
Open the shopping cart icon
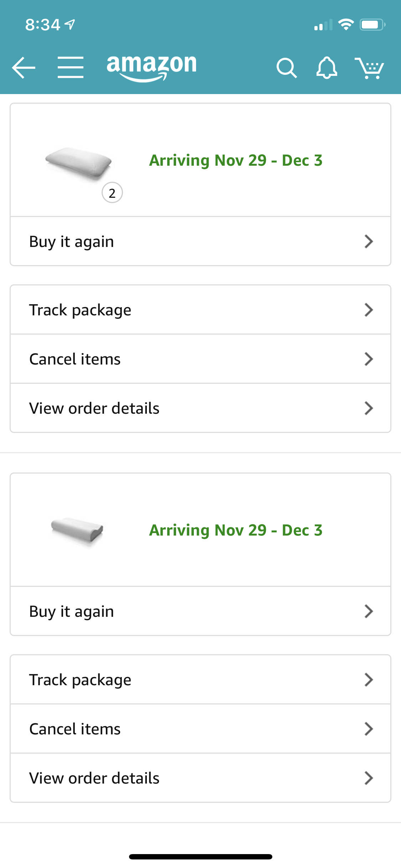tap(369, 68)
